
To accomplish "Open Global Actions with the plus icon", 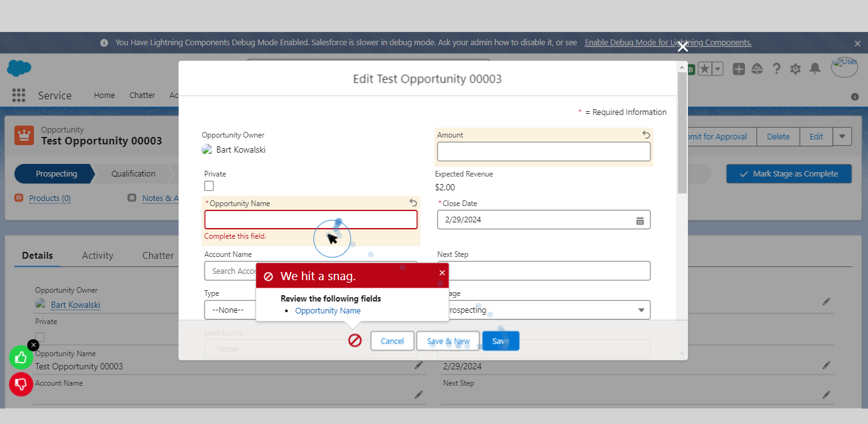I will click(x=737, y=68).
